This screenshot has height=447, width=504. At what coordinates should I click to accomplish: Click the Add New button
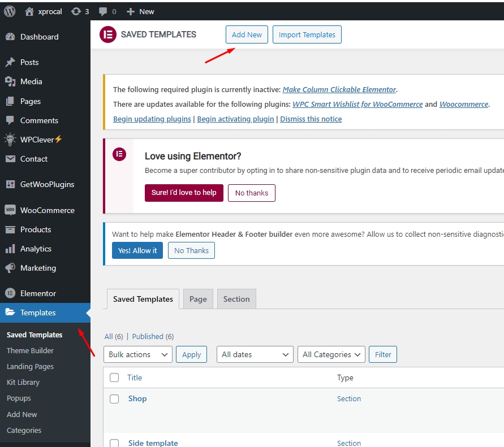247,34
